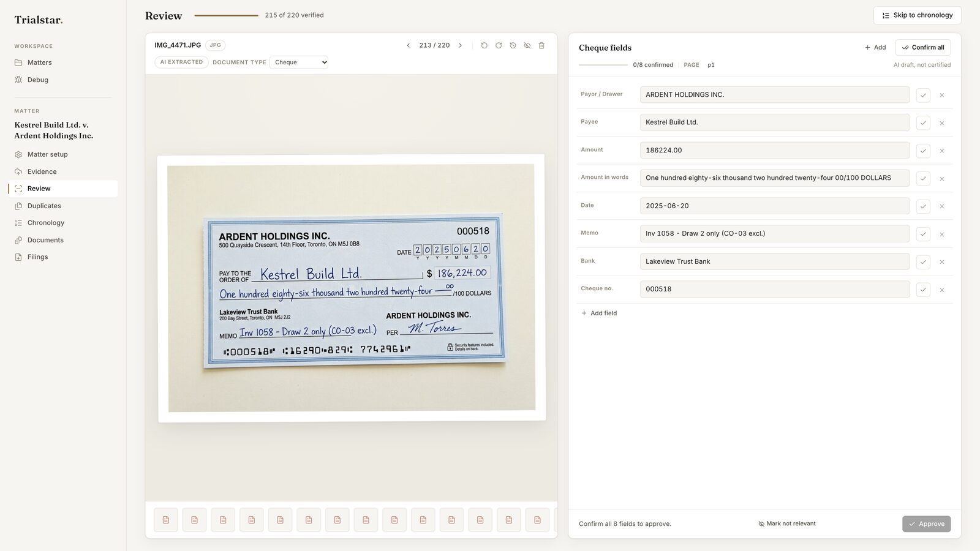Click Confirm all 8 fields to approve text
This screenshot has height=551, width=980.
625,524
